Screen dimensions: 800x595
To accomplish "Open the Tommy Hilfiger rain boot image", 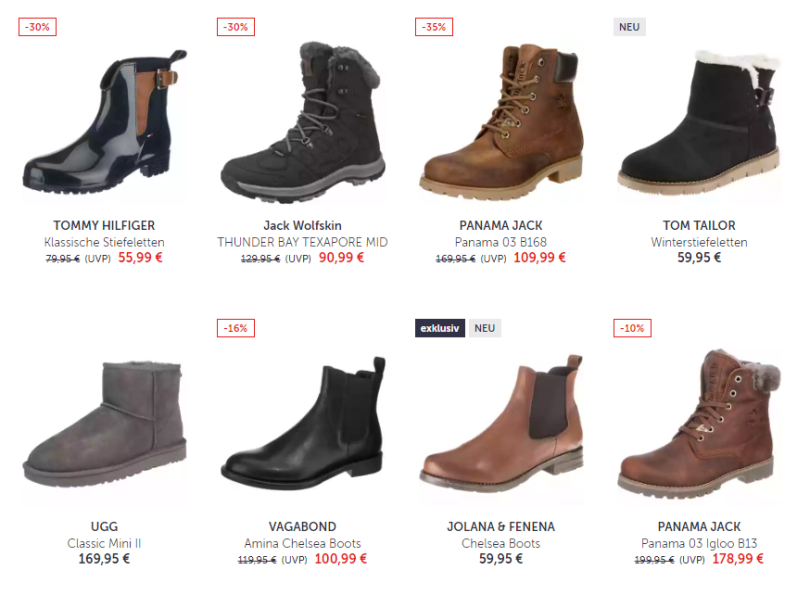I will click(x=105, y=121).
